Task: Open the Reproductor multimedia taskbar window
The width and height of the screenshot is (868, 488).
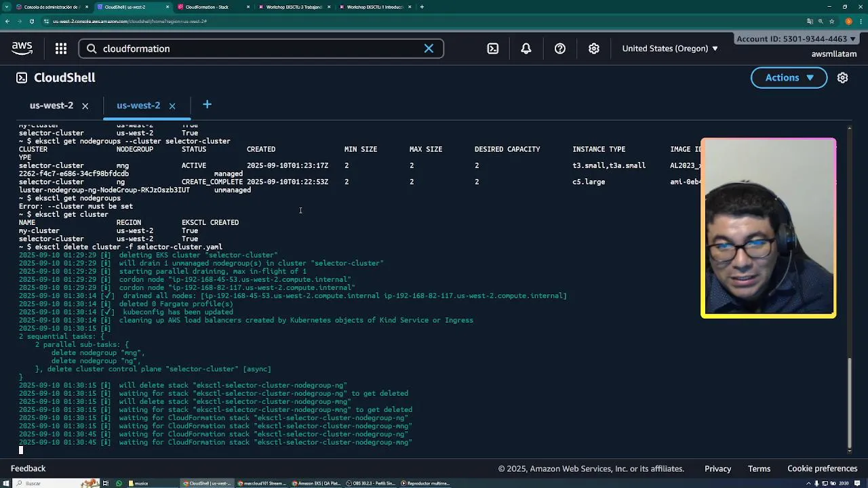Action: click(x=426, y=483)
